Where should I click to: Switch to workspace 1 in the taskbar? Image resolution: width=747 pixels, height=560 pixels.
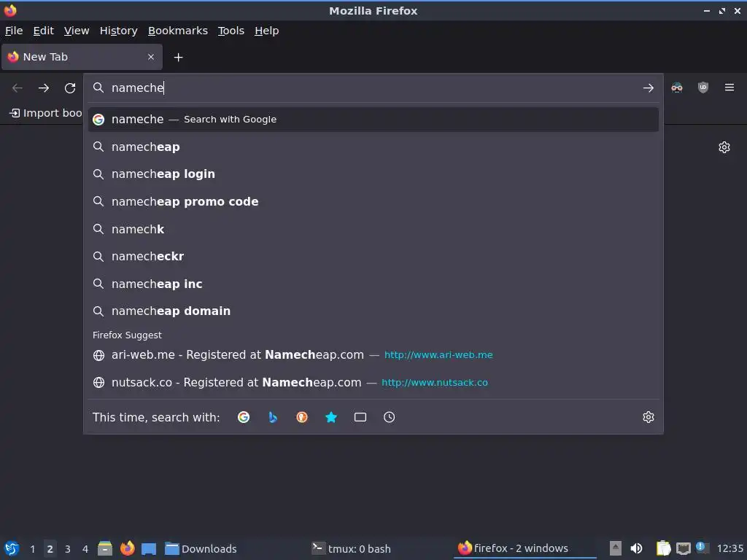[x=32, y=549]
